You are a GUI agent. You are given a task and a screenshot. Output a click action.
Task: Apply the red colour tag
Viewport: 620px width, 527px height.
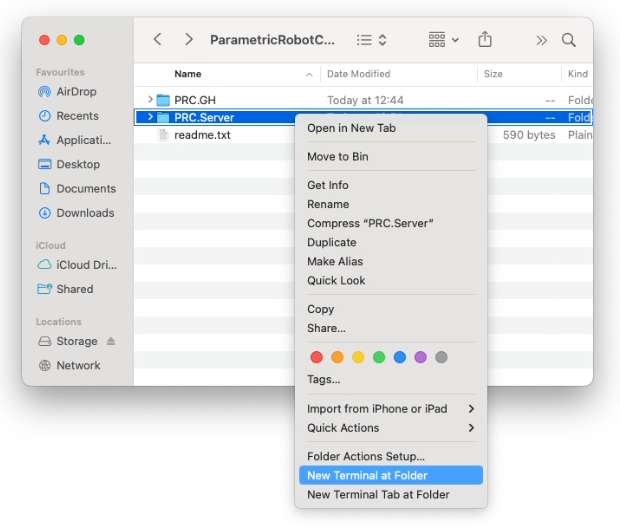(x=317, y=357)
